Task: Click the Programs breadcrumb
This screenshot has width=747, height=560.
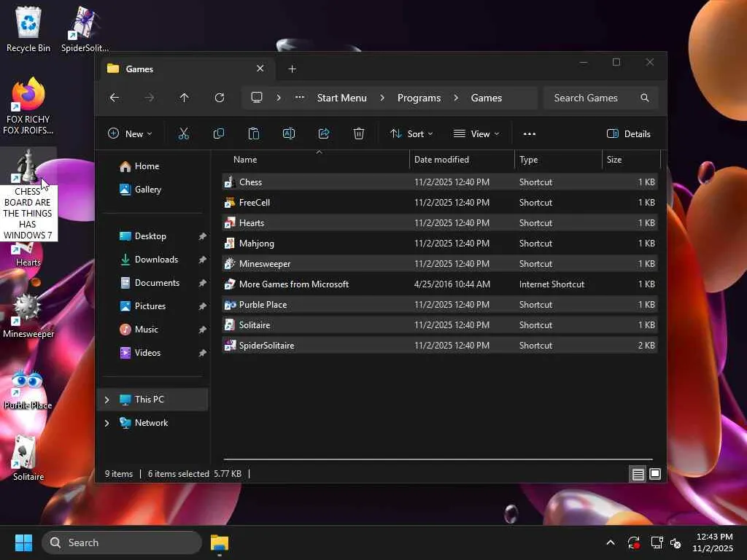Action: [419, 98]
